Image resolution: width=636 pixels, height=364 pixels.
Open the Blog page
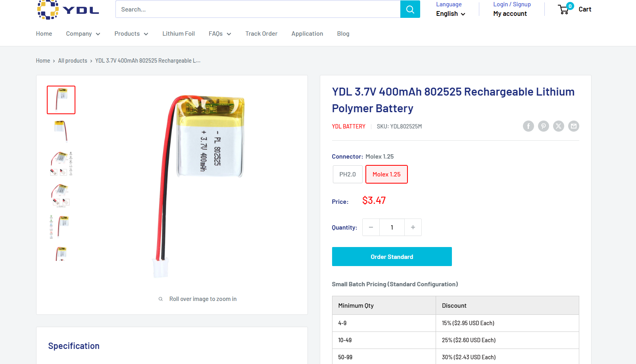click(x=343, y=34)
